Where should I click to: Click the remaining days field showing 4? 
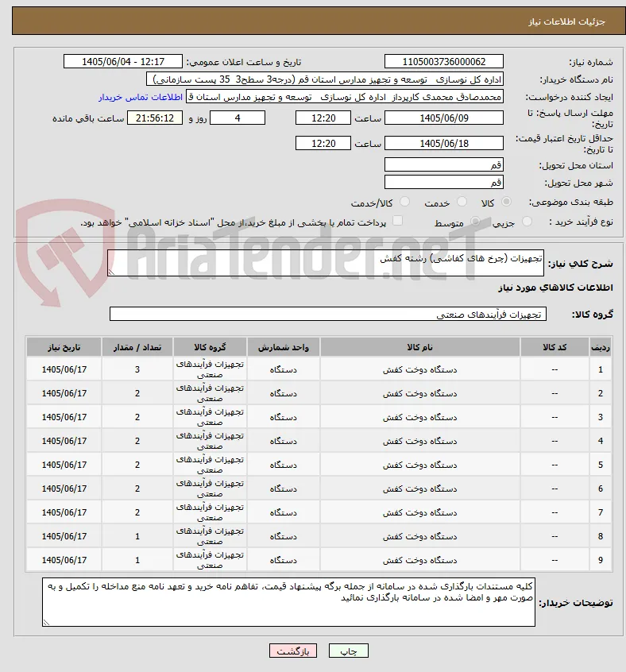pos(238,118)
